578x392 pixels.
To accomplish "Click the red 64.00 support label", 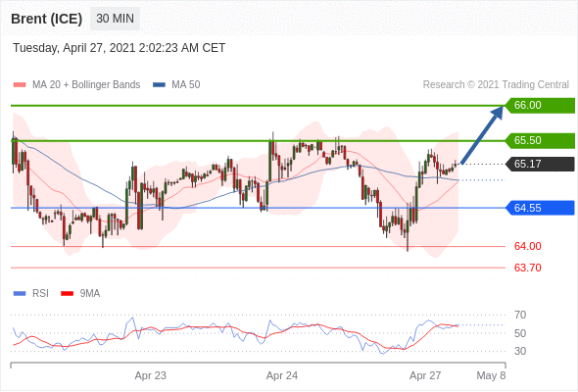I will pos(527,246).
